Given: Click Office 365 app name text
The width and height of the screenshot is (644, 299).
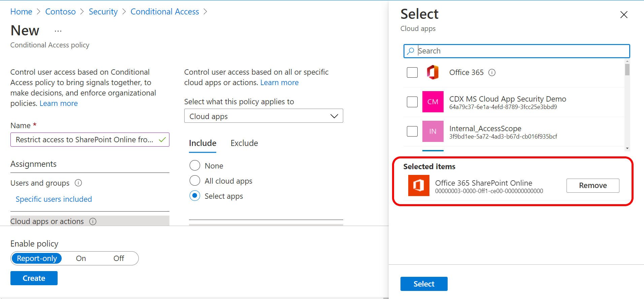Looking at the screenshot, I should click(x=466, y=72).
